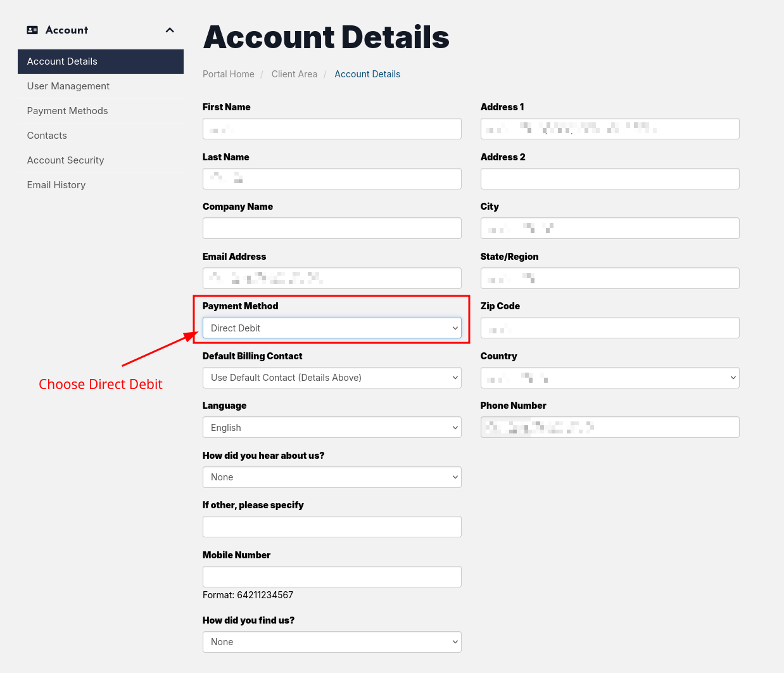
Task: Expand 'How did you hear about us?' dropdown
Action: click(332, 477)
